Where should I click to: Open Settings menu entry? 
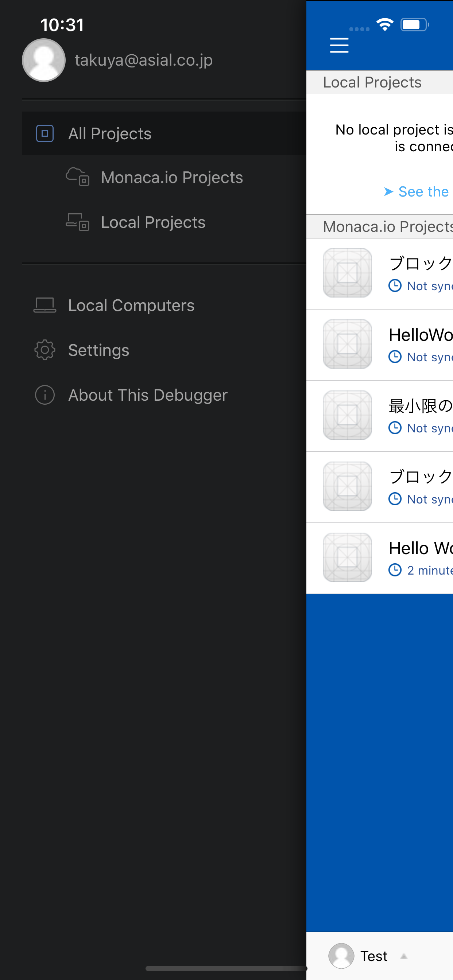[x=164, y=350]
